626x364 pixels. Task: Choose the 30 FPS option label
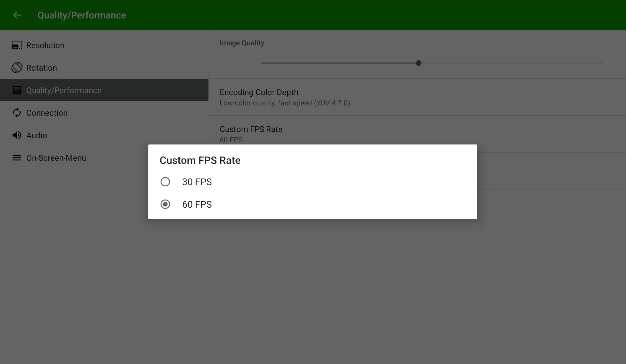pos(197,182)
